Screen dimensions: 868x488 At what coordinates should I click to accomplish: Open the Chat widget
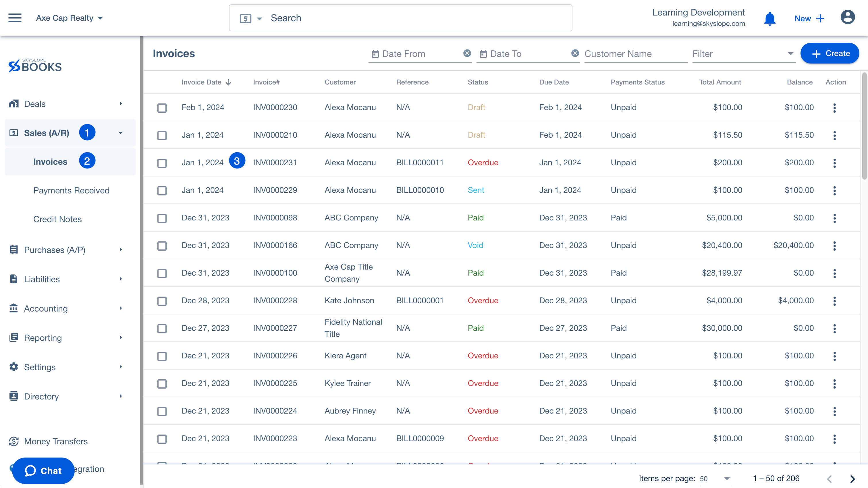[43, 471]
